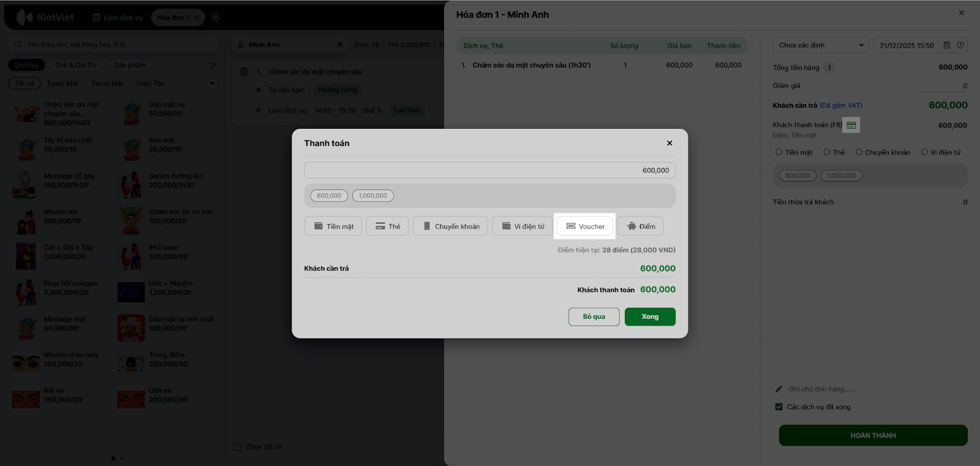Add Nối mi service thumbnail
The image size is (980, 466).
click(x=26, y=399)
